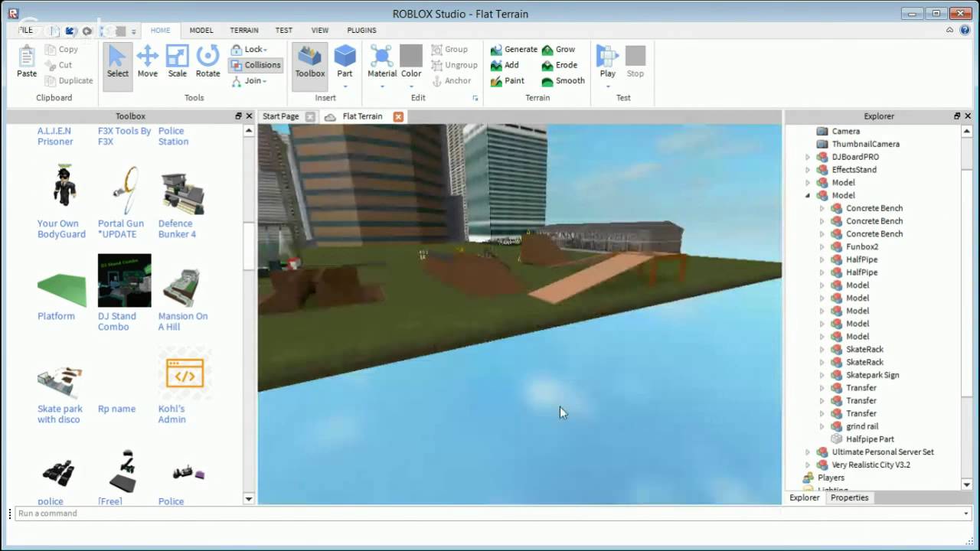Open the Color swatch picker
The width and height of the screenshot is (980, 551).
click(x=411, y=63)
